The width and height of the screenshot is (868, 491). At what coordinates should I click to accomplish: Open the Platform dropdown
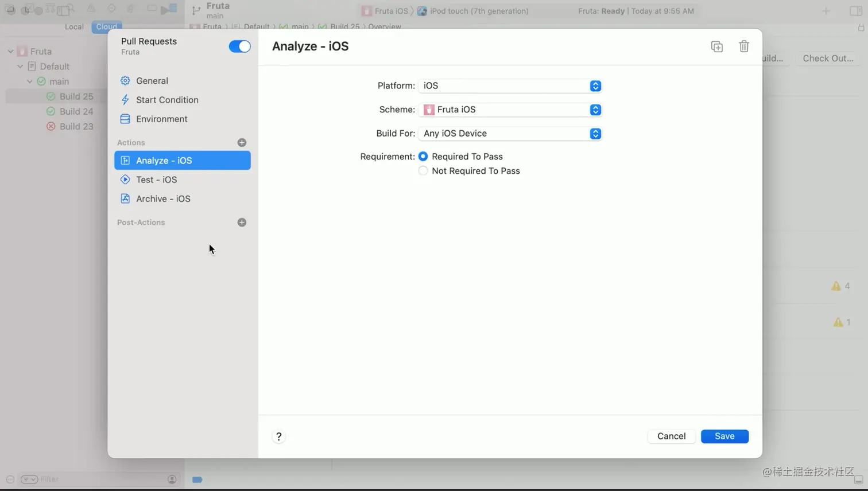pyautogui.click(x=510, y=85)
